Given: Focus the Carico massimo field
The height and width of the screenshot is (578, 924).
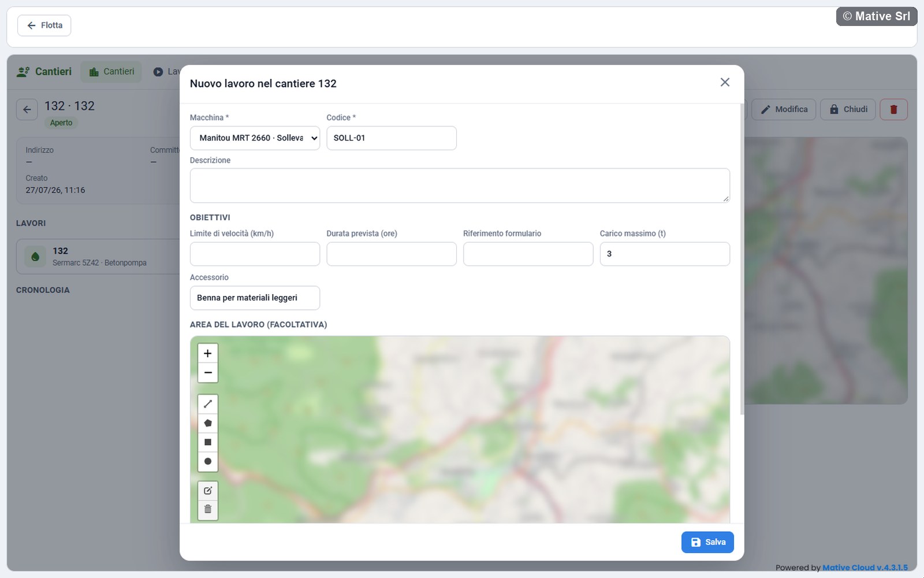Looking at the screenshot, I should 665,254.
